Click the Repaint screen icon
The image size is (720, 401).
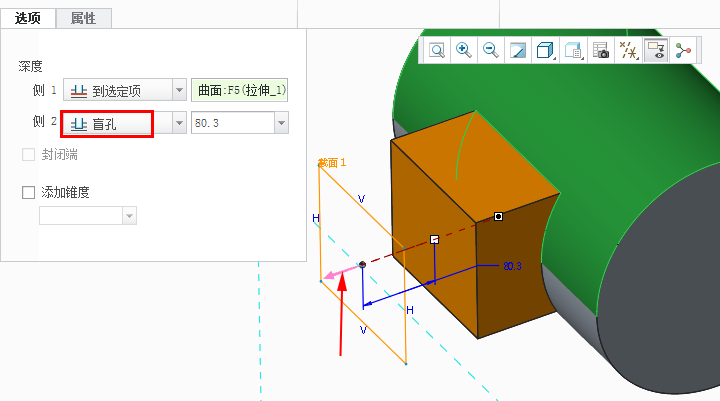pyautogui.click(x=518, y=50)
